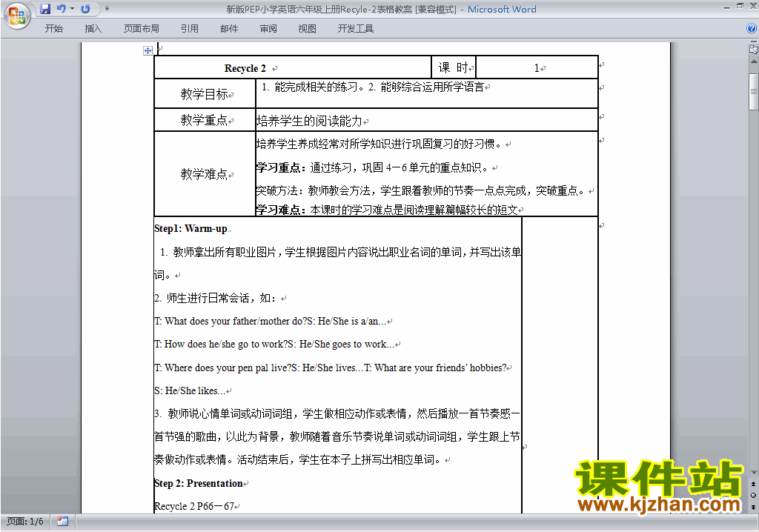Screen dimensions: 759x532
Task: Open Select Browse Object button
Action: [x=753, y=495]
